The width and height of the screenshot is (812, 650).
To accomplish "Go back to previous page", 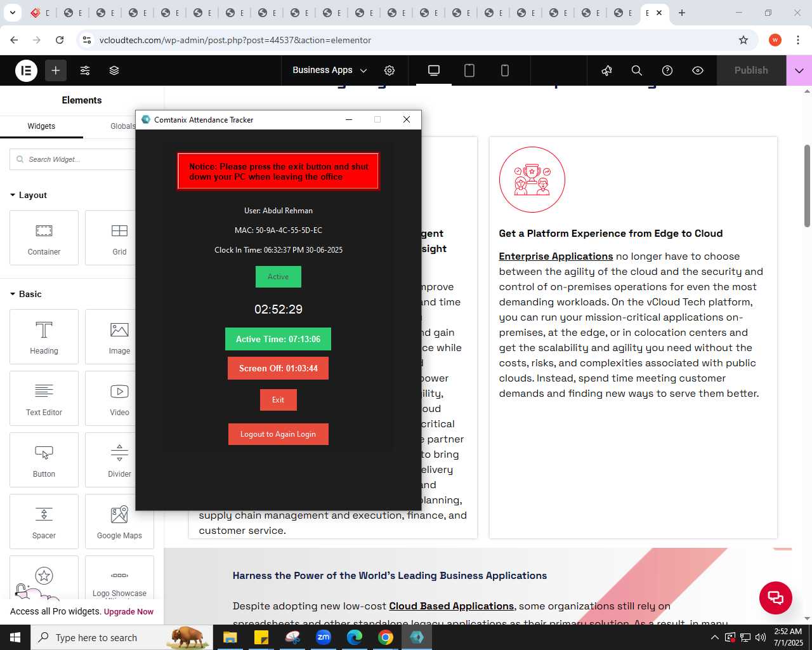I will (x=14, y=40).
